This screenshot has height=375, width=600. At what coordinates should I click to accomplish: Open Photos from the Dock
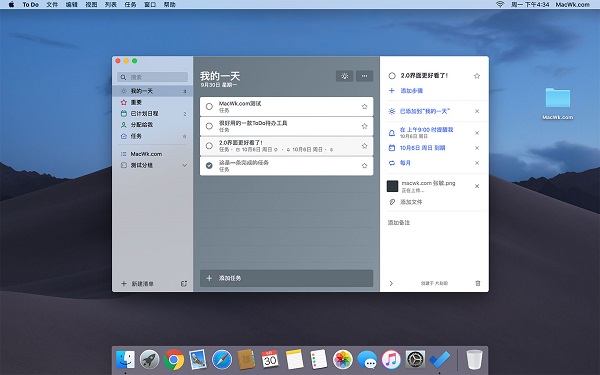(x=342, y=360)
